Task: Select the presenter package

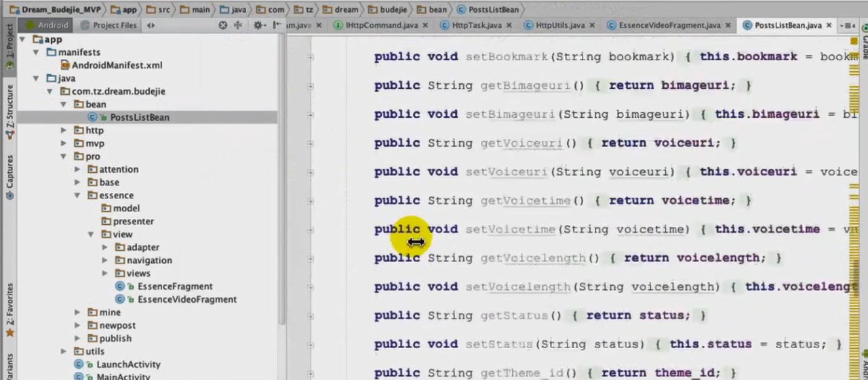Action: click(127, 221)
